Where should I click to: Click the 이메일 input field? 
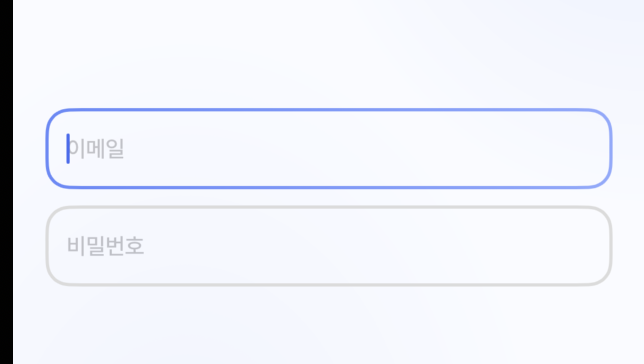point(329,148)
